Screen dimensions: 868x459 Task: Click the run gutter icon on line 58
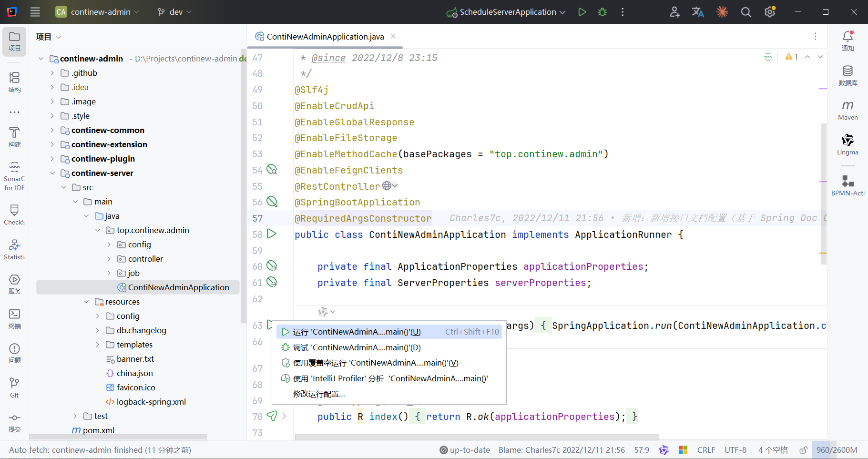click(272, 234)
